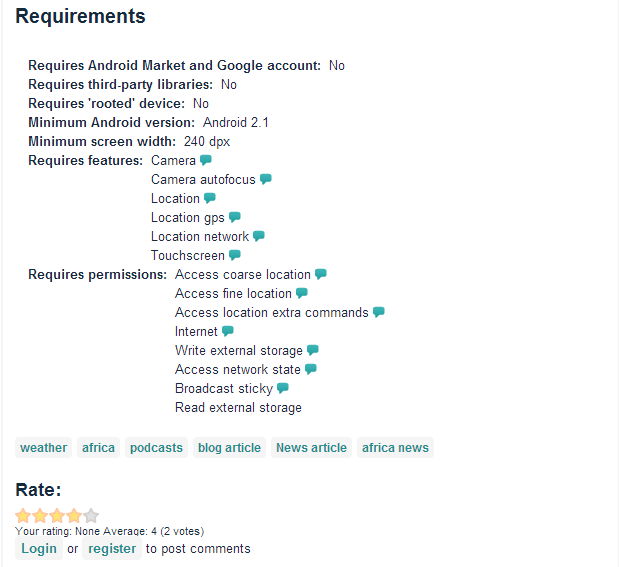
Task: Open the africa news tag
Action: click(x=395, y=448)
